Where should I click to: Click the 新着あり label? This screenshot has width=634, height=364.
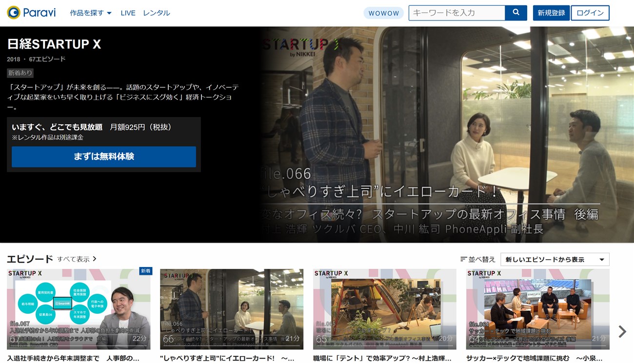pyautogui.click(x=20, y=73)
